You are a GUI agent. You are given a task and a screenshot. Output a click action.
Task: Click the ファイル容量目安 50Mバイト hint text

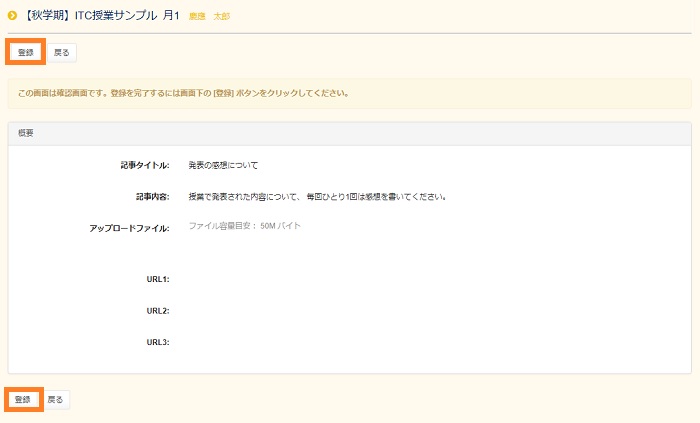point(244,226)
